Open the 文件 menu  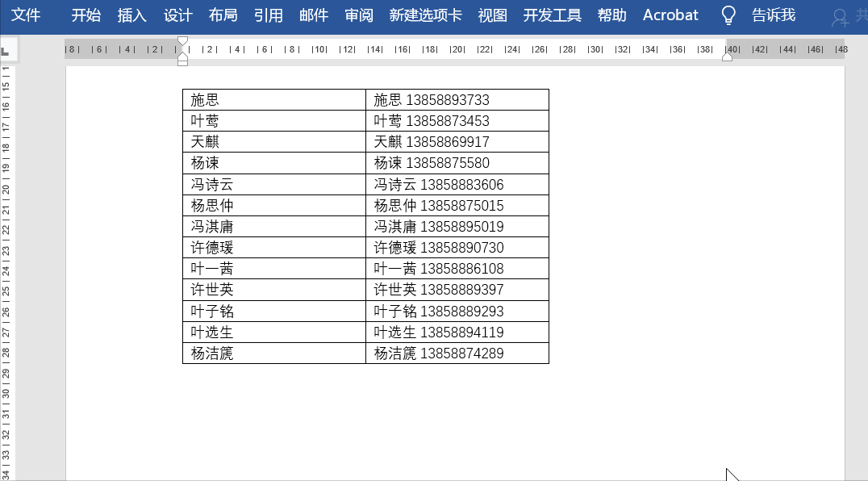coord(27,15)
